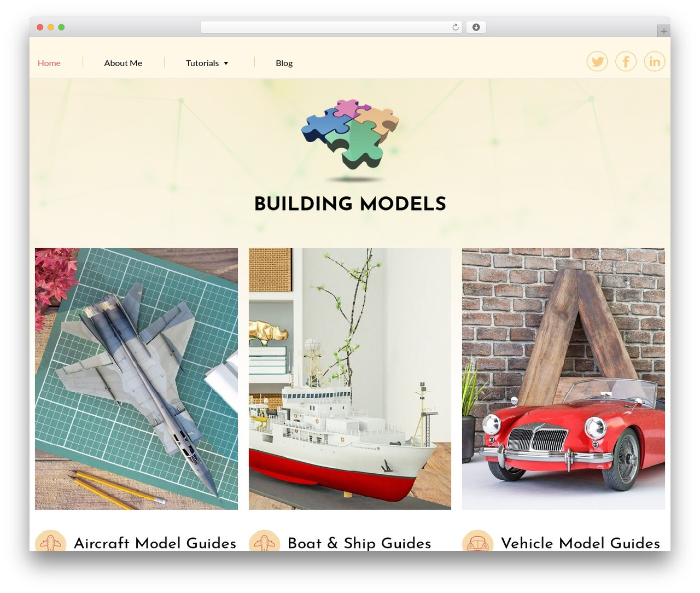Open the Vehicle Model Guides link
The image size is (700, 593).
point(580,543)
